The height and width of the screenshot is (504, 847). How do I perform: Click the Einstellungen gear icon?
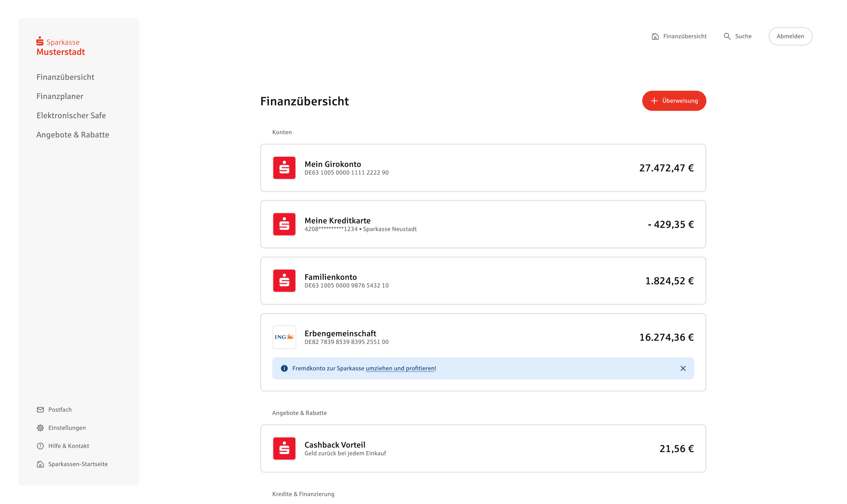click(x=40, y=428)
